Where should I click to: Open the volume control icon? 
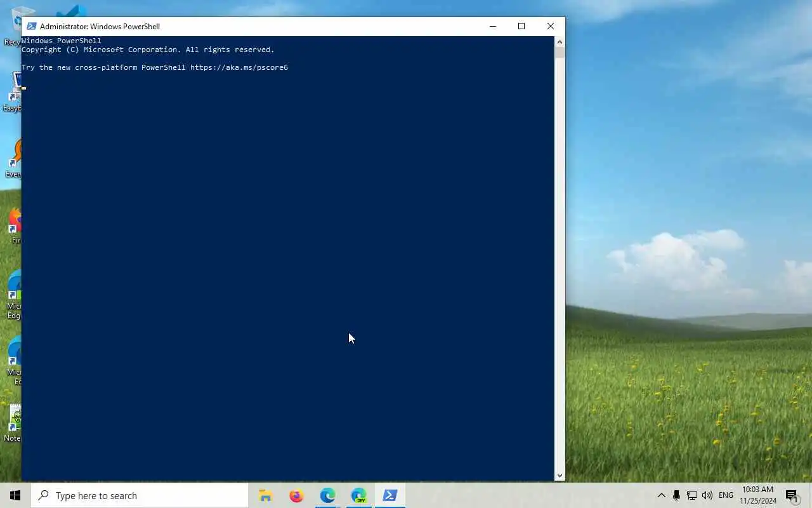707,495
